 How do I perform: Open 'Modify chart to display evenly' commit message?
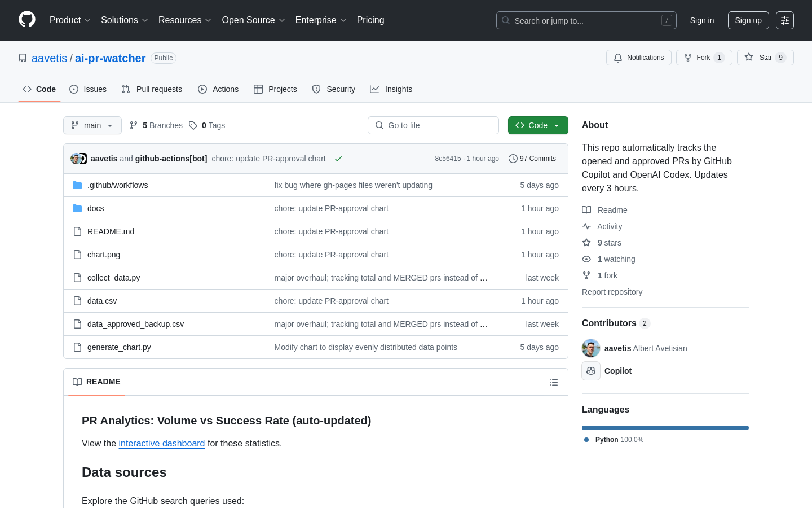pyautogui.click(x=366, y=347)
